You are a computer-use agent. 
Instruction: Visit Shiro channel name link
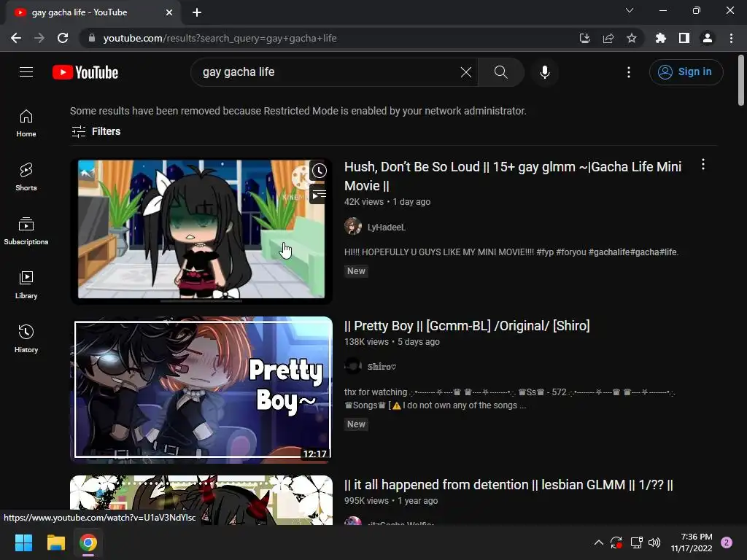click(382, 366)
